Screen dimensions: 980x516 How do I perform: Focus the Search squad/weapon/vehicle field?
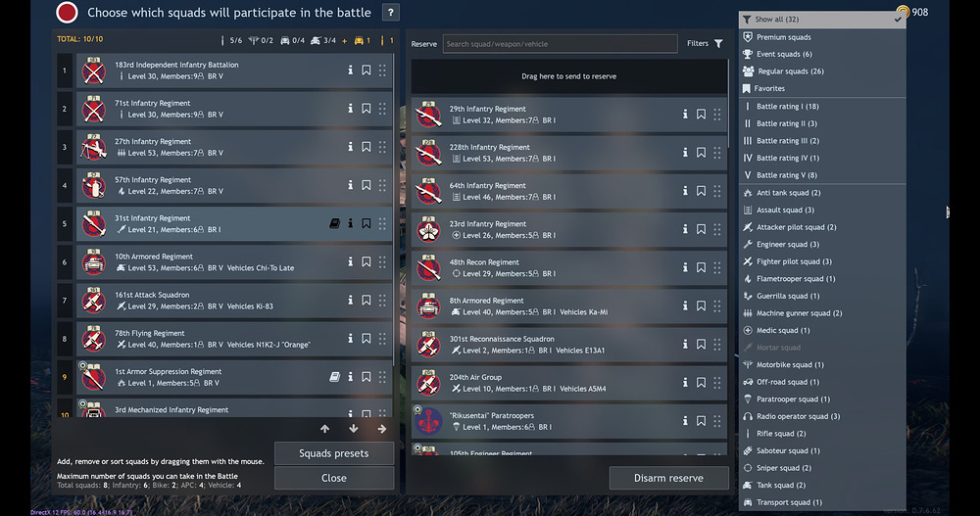560,44
